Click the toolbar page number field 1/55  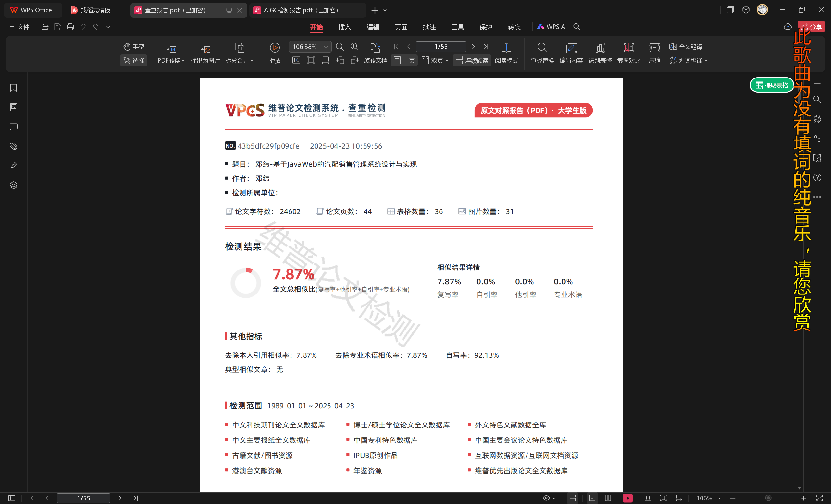441,46
